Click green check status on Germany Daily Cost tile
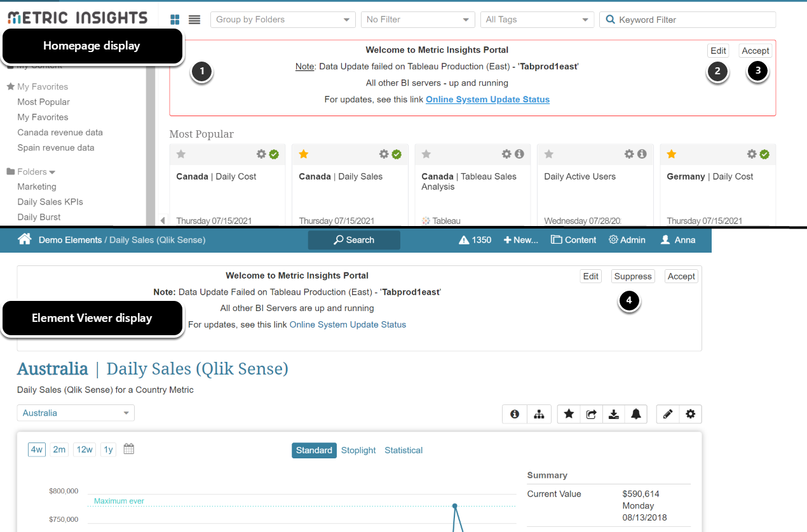 pyautogui.click(x=764, y=154)
